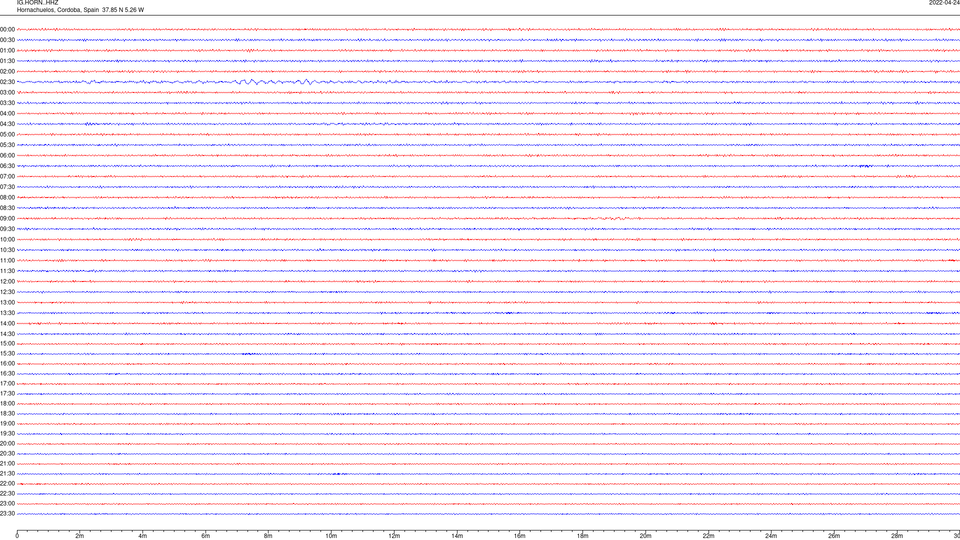Viewport: 960px width, 540px height.
Task: Select the 21:00 trace time label
Action: 7,463
